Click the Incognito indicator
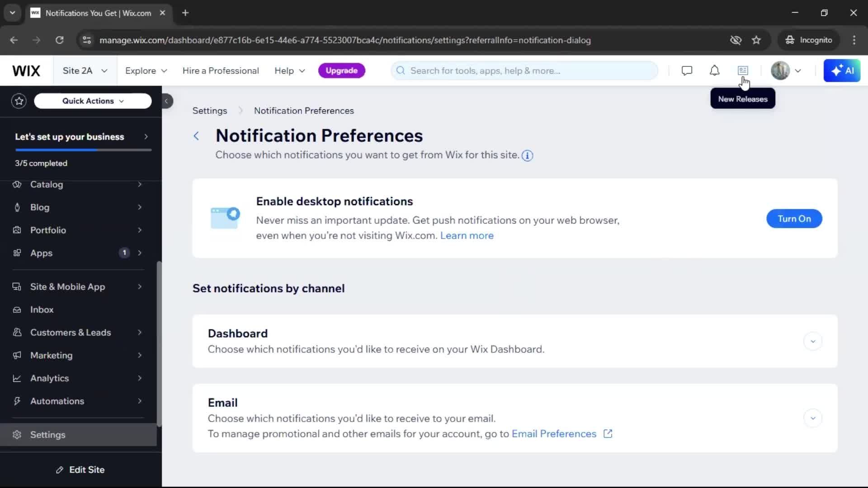The width and height of the screenshot is (868, 488). point(809,40)
